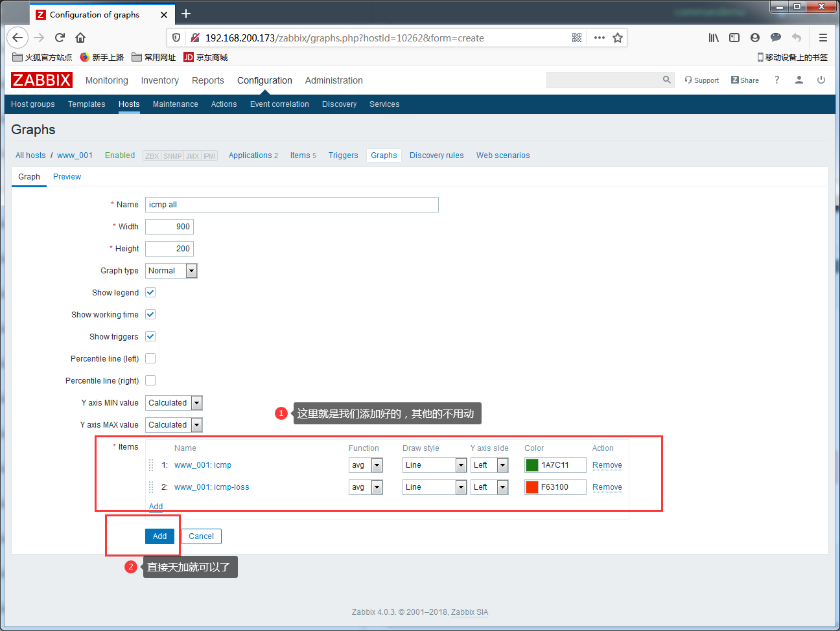Open the Administration menu
This screenshot has height=631, width=840.
pos(334,80)
